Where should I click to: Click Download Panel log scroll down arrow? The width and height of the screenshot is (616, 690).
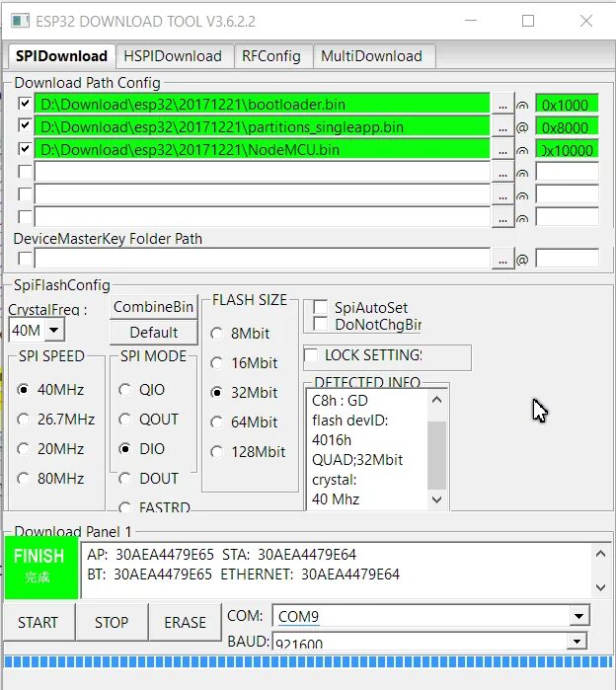tap(600, 587)
